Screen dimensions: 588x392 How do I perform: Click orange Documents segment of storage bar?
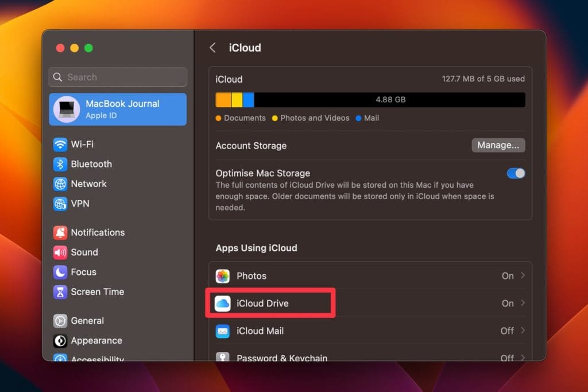[223, 100]
